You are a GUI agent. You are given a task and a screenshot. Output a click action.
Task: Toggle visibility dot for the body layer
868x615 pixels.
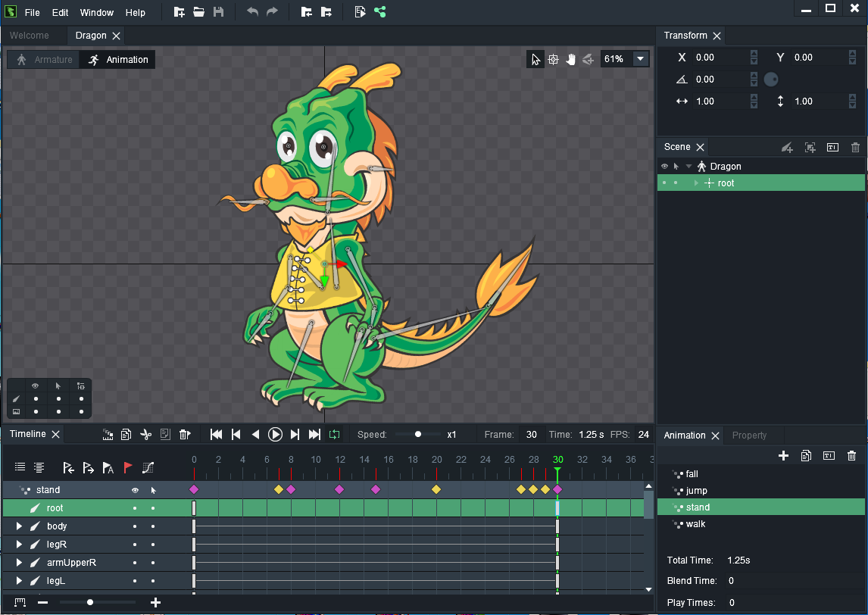pos(135,526)
